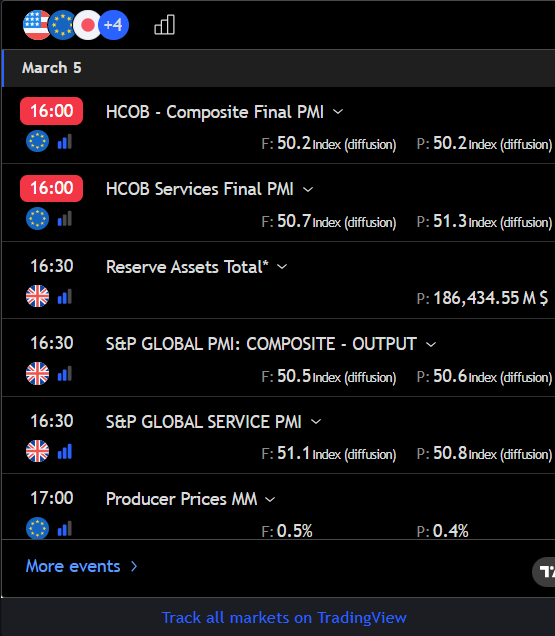Screen dimensions: 555x636
Task: Click the More events arrow chevron
Action: click(x=134, y=566)
